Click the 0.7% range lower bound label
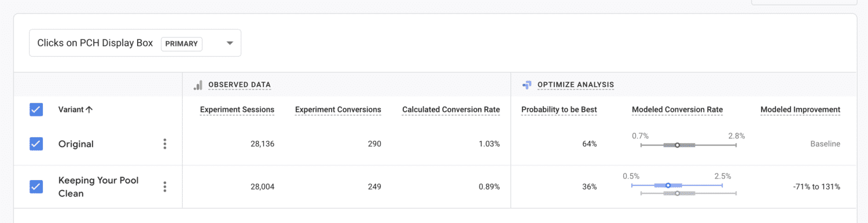 click(640, 136)
